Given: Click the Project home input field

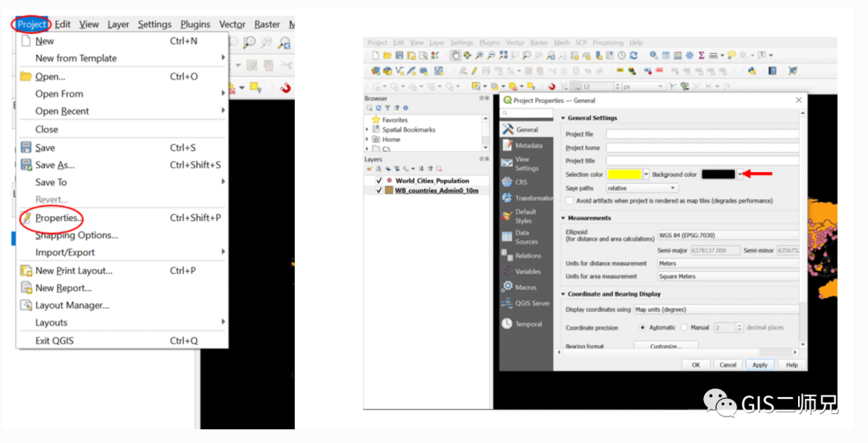Looking at the screenshot, I should 702,148.
